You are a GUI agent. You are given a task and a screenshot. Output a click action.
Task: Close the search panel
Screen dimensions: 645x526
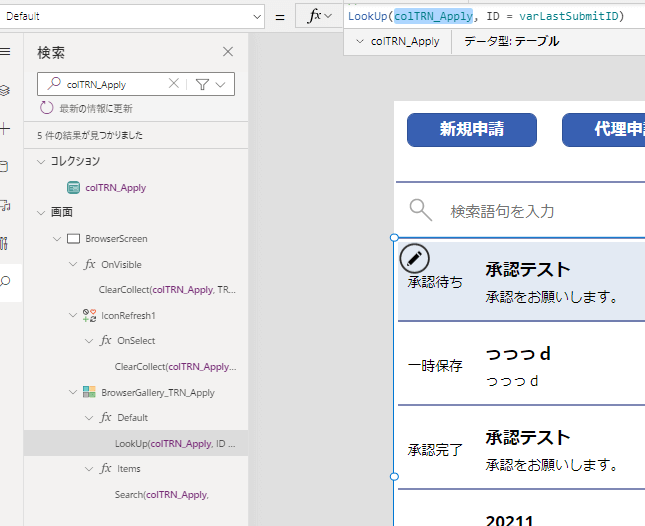[228, 52]
